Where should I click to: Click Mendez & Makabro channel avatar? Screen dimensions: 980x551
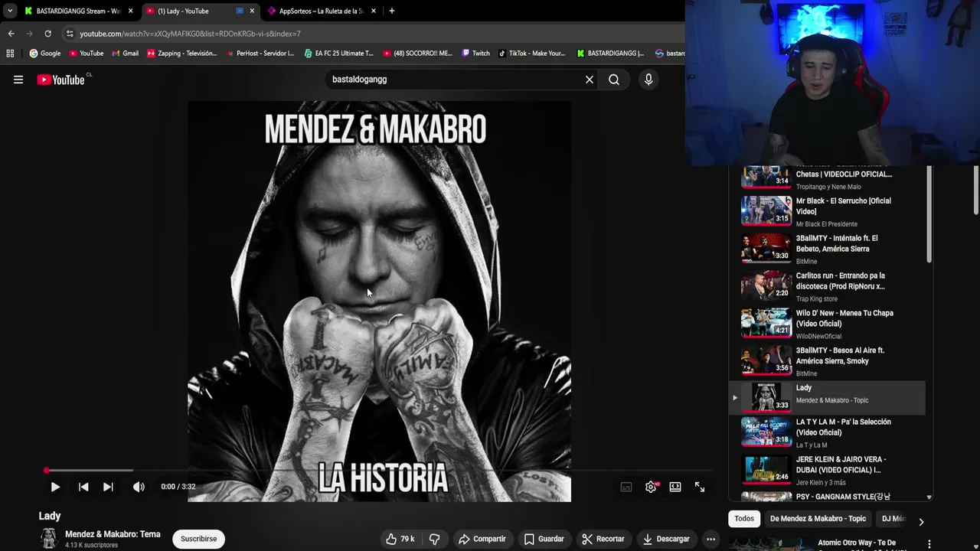[49, 539]
